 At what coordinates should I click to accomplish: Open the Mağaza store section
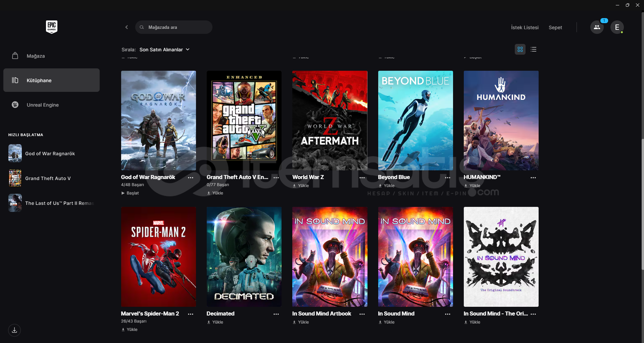coord(51,56)
